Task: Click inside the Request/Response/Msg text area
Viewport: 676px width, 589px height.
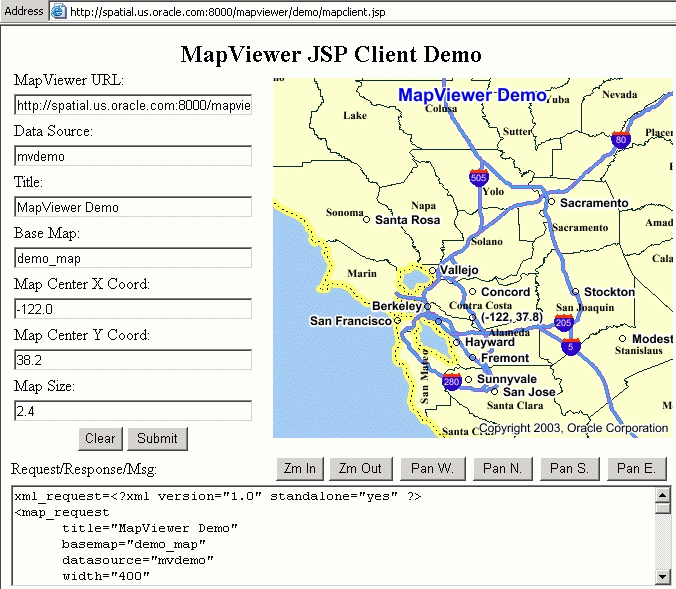Action: click(x=334, y=536)
